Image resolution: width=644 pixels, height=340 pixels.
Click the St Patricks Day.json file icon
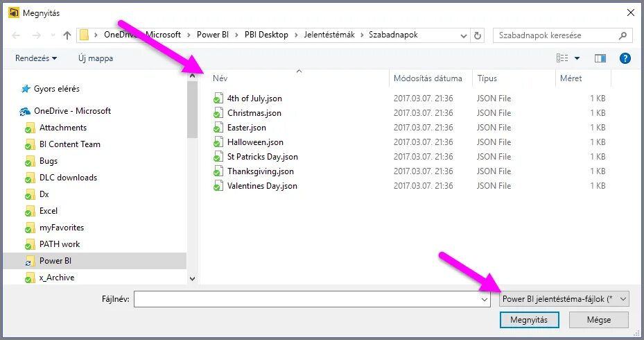pos(218,157)
